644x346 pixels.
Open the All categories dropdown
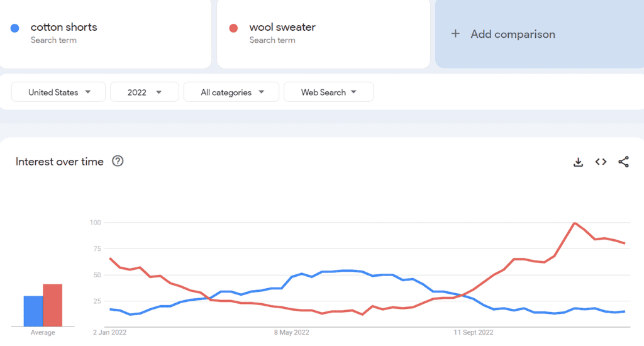coord(231,92)
